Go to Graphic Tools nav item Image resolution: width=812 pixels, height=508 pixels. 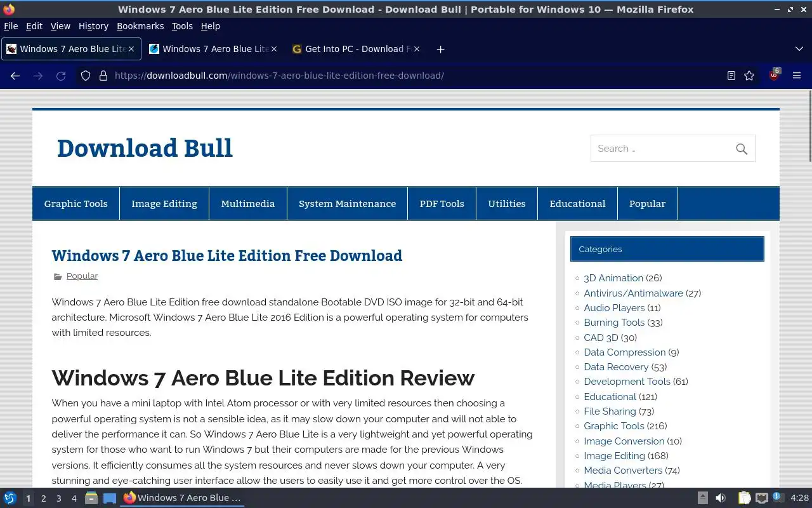(x=75, y=204)
